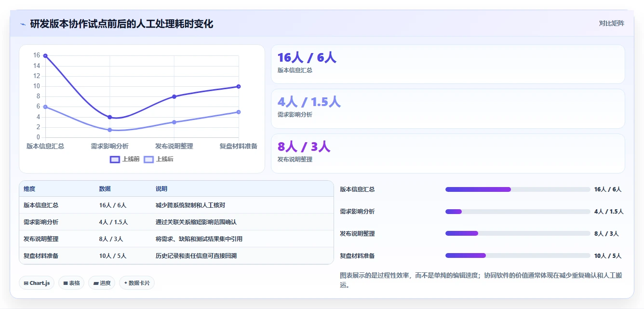Toggle the 上线后 legend item
This screenshot has height=309, width=644.
pyautogui.click(x=159, y=159)
